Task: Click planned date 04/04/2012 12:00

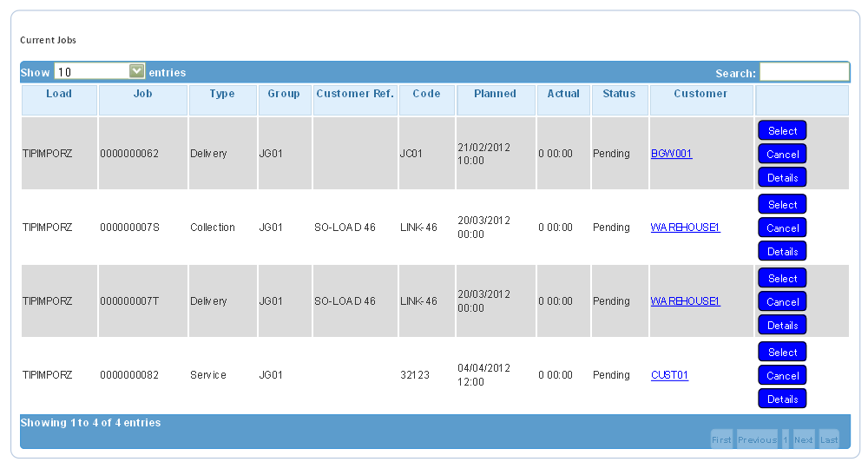Action: [x=483, y=374]
